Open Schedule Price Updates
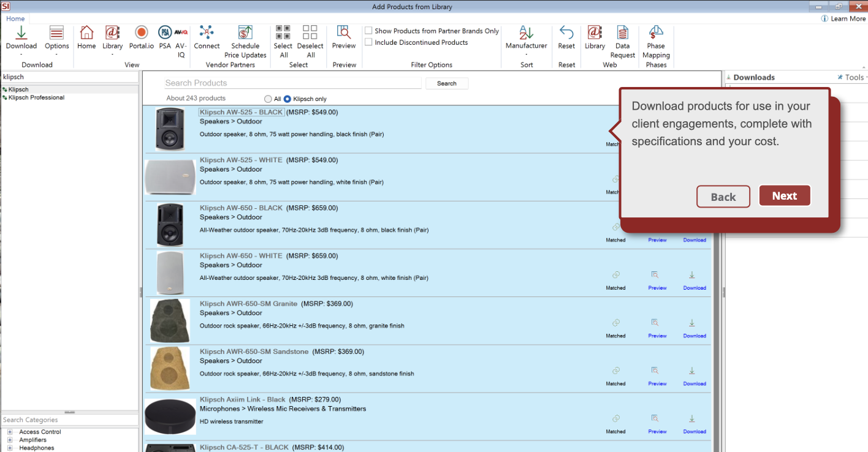 tap(245, 33)
